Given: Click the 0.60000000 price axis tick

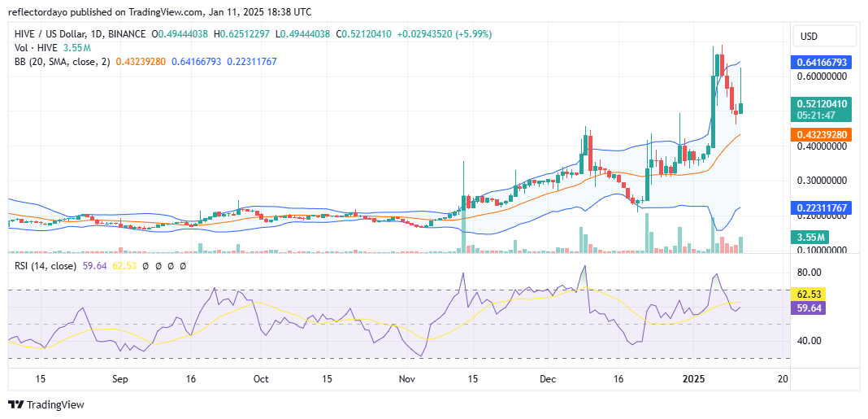Looking at the screenshot, I should click(x=821, y=76).
